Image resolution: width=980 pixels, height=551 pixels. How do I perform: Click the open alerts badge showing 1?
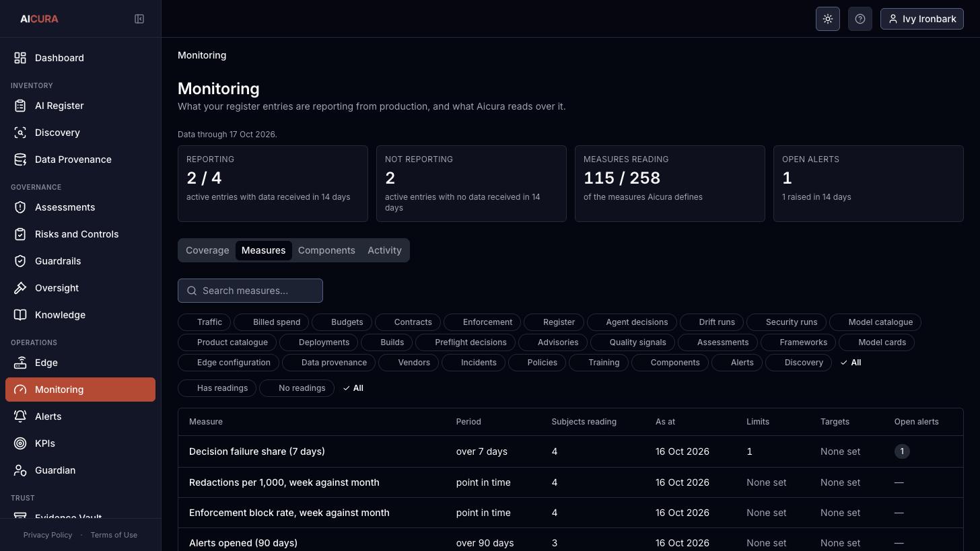pyautogui.click(x=902, y=451)
